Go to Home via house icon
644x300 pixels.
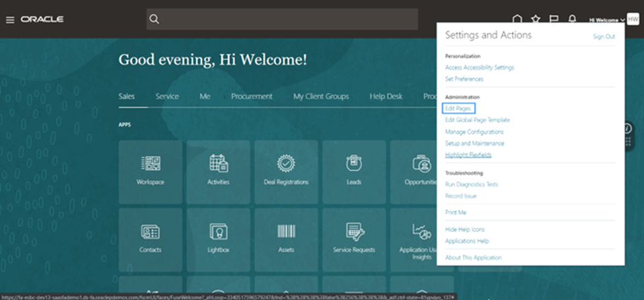point(517,19)
